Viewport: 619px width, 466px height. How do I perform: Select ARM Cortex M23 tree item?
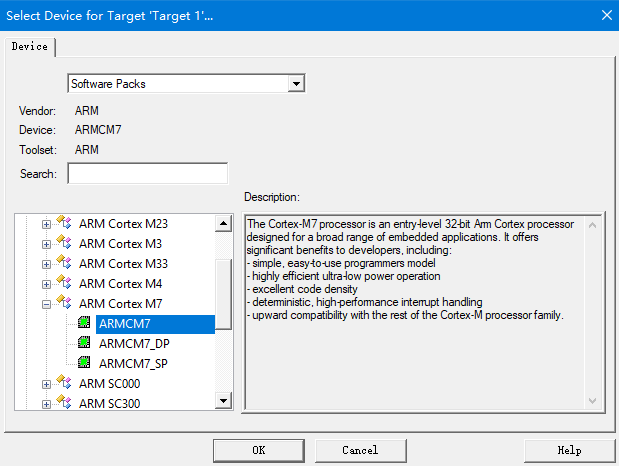pos(123,224)
